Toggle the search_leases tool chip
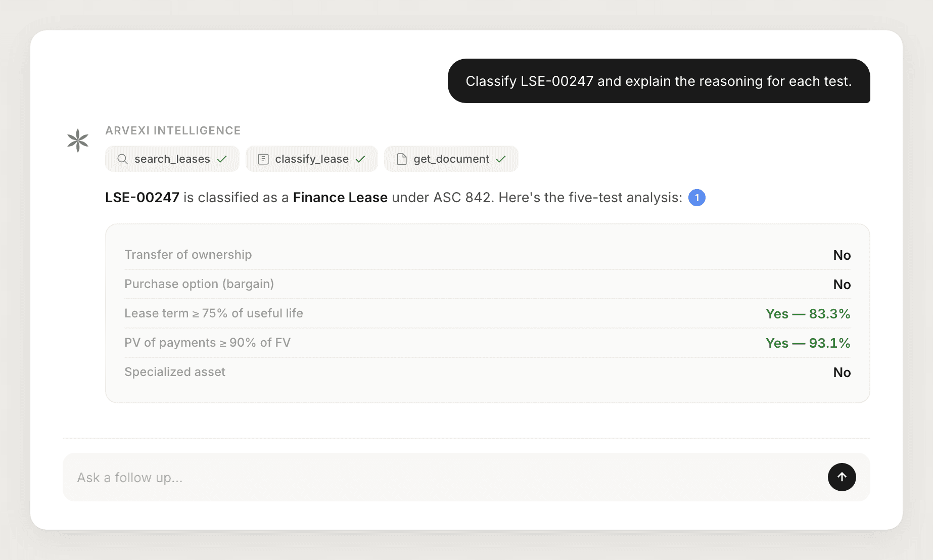 point(172,159)
